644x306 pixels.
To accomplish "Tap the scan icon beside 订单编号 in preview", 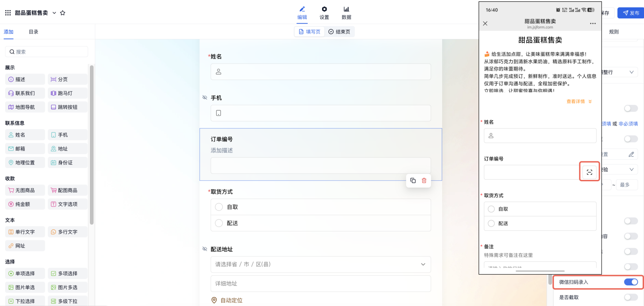I will click(590, 172).
